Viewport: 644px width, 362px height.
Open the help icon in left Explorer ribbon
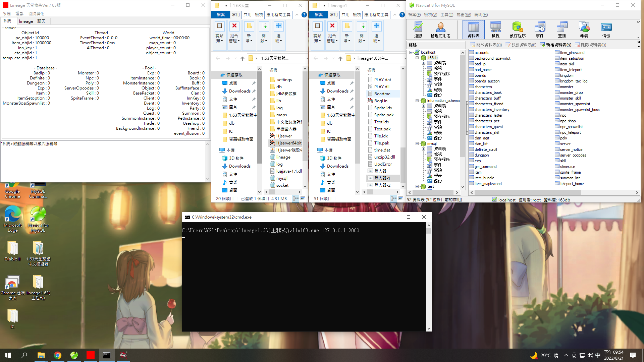pos(304,15)
